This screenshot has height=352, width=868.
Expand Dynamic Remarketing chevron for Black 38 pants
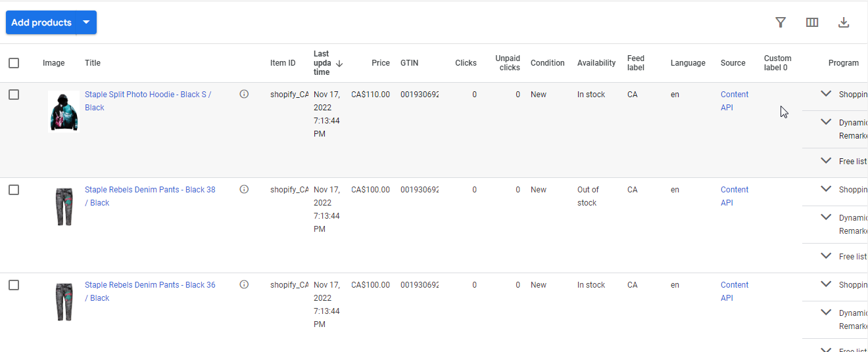pyautogui.click(x=826, y=217)
